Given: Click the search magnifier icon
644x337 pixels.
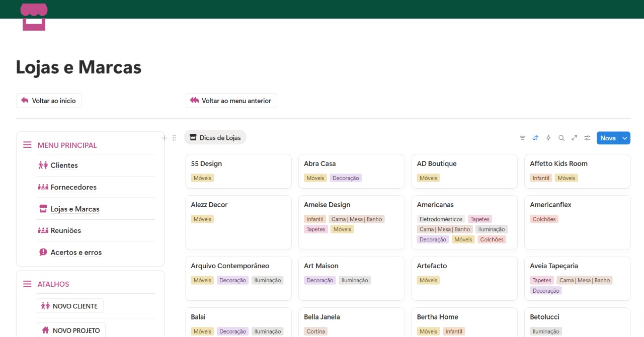Looking at the screenshot, I should coord(561,138).
